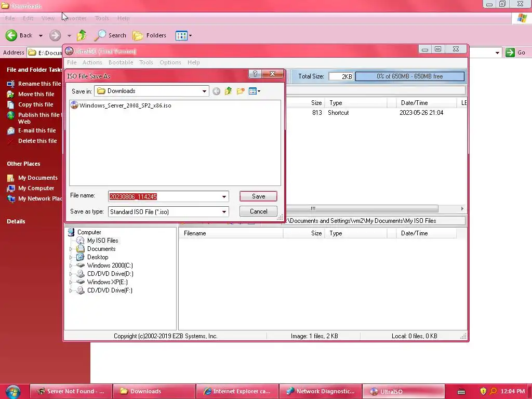
Task: Expand the Explorer address bar dropdown
Action: [x=497, y=52]
